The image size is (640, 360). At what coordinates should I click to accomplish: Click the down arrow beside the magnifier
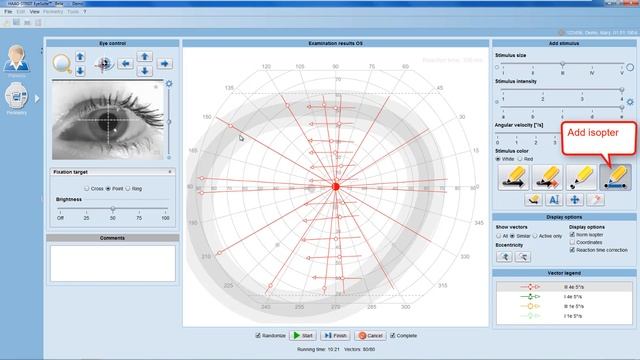[80, 71]
